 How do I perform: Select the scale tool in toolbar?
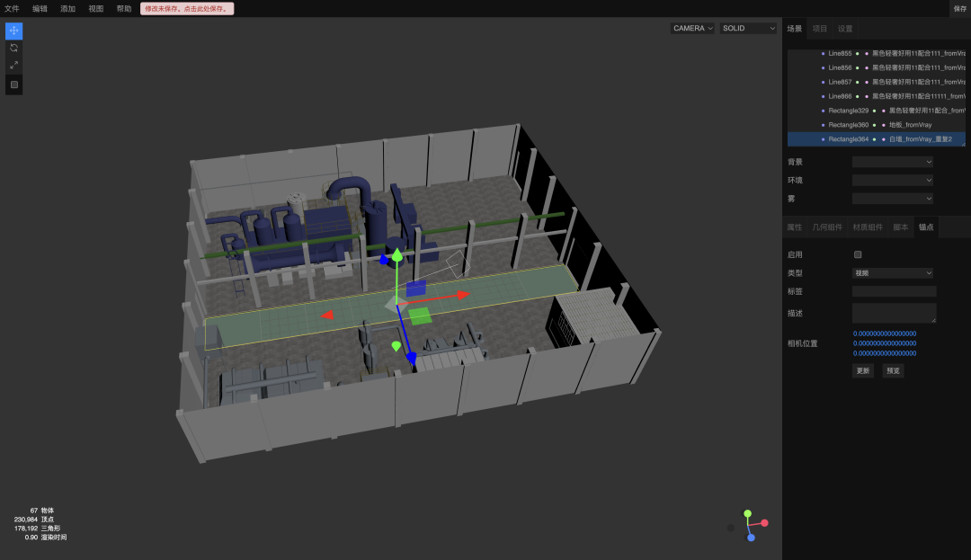(x=13, y=65)
